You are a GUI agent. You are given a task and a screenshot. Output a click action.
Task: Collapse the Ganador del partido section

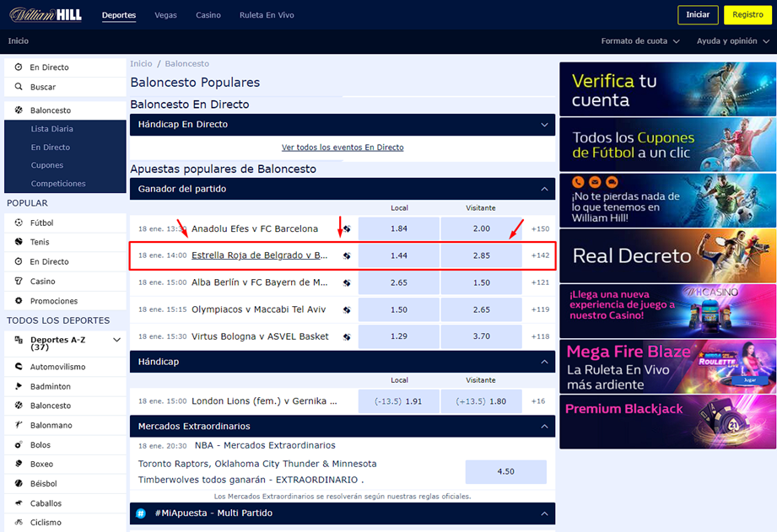pyautogui.click(x=544, y=189)
